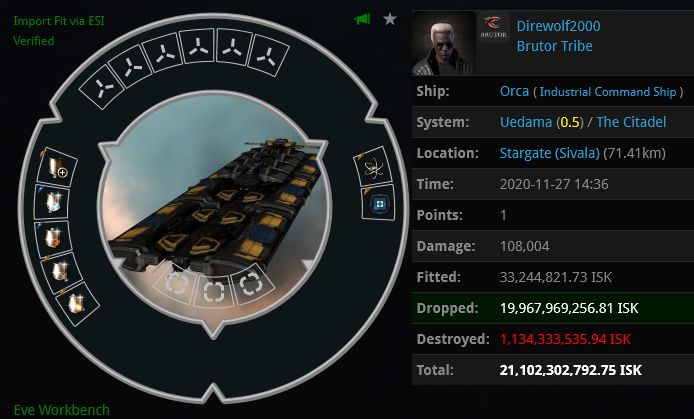The width and height of the screenshot is (694, 419).
Task: Click the Brutor corporation logo thumbnail
Action: tap(494, 27)
